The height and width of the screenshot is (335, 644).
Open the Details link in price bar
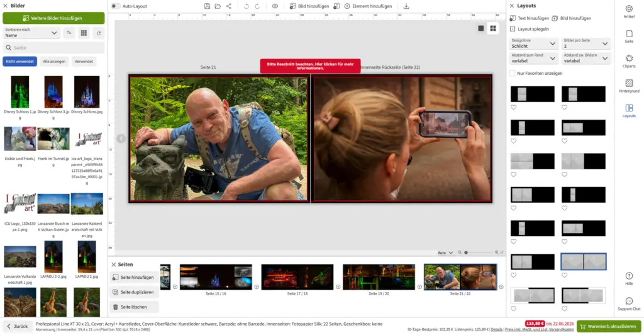[497, 329]
